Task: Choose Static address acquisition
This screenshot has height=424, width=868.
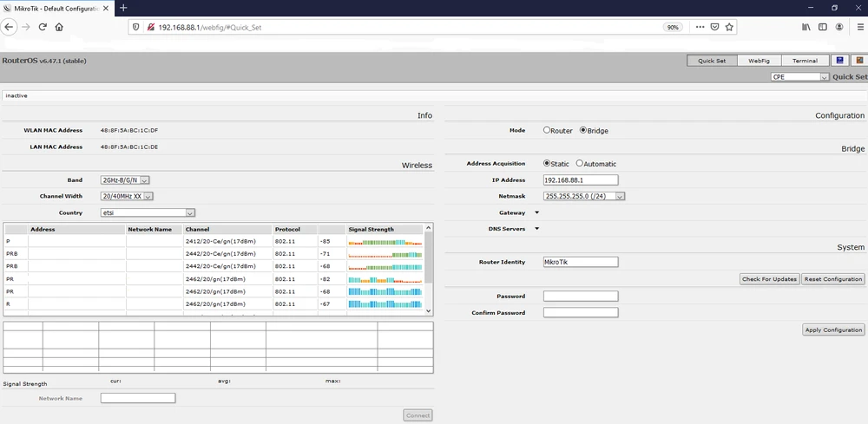Action: click(547, 164)
